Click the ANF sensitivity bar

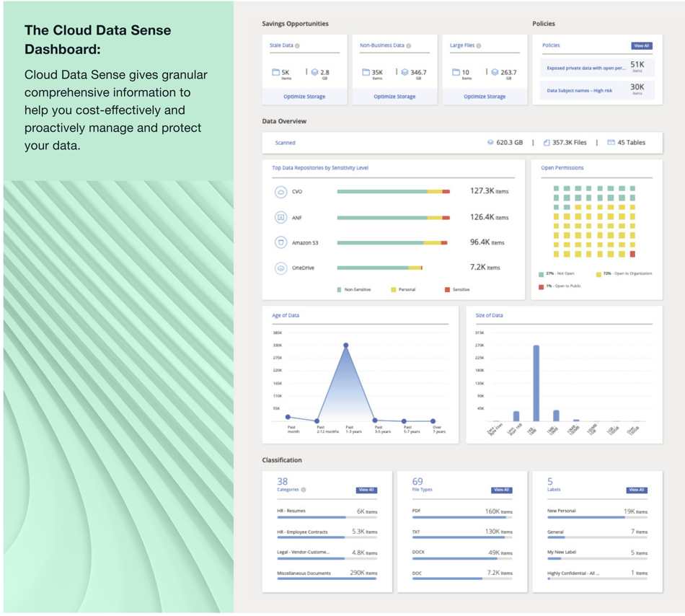coord(393,218)
